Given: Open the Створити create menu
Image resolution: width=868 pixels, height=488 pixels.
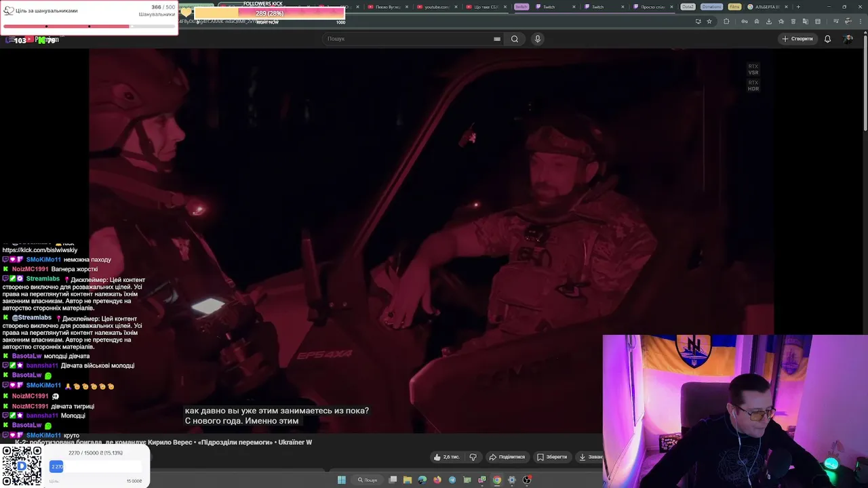Looking at the screenshot, I should (797, 39).
